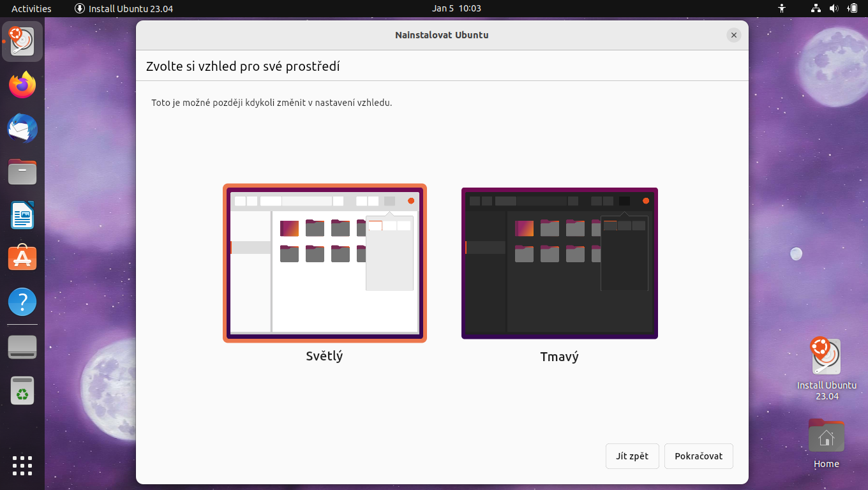Open the Home folder on desktop
The width and height of the screenshot is (868, 490).
click(x=827, y=443)
